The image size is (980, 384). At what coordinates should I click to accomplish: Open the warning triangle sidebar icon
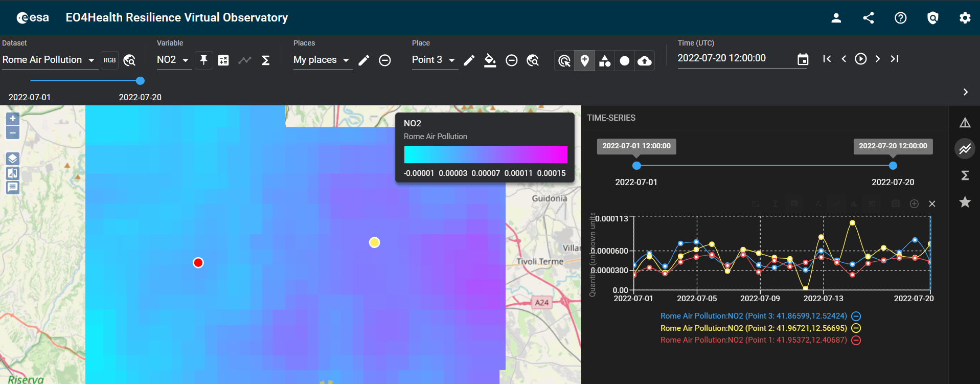click(x=965, y=123)
